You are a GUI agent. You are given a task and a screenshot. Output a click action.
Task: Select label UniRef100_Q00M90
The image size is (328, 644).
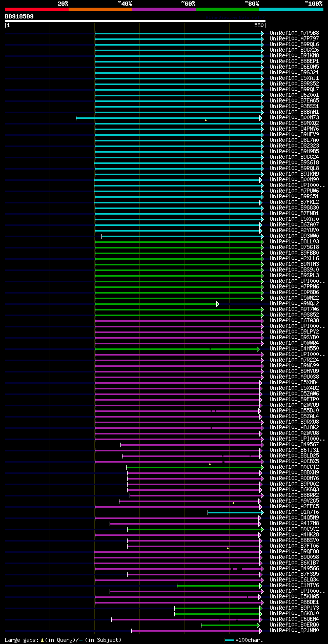(x=294, y=179)
